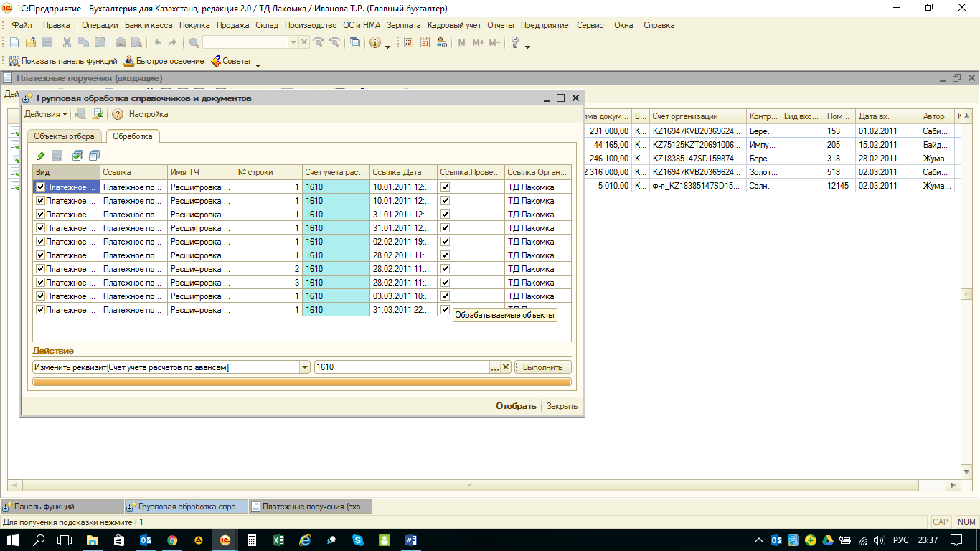
Task: Switch to Платежные поручения window tab at bottom
Action: tap(310, 507)
